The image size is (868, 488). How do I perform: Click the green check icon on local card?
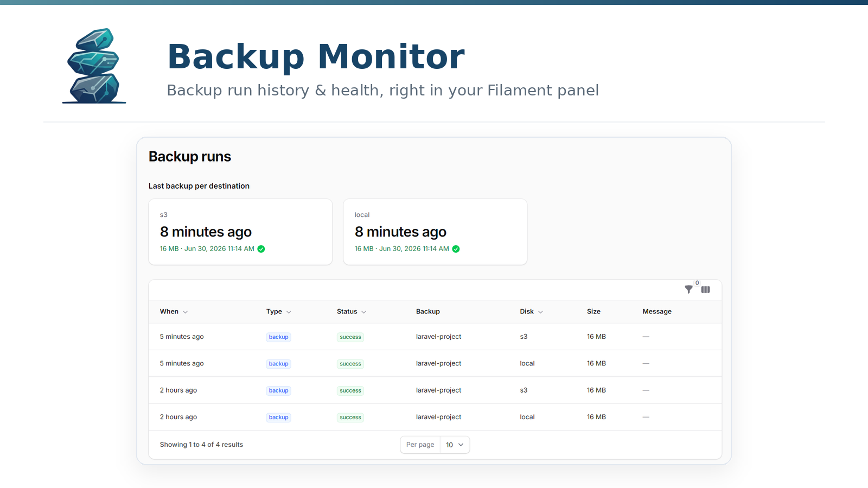pyautogui.click(x=456, y=249)
